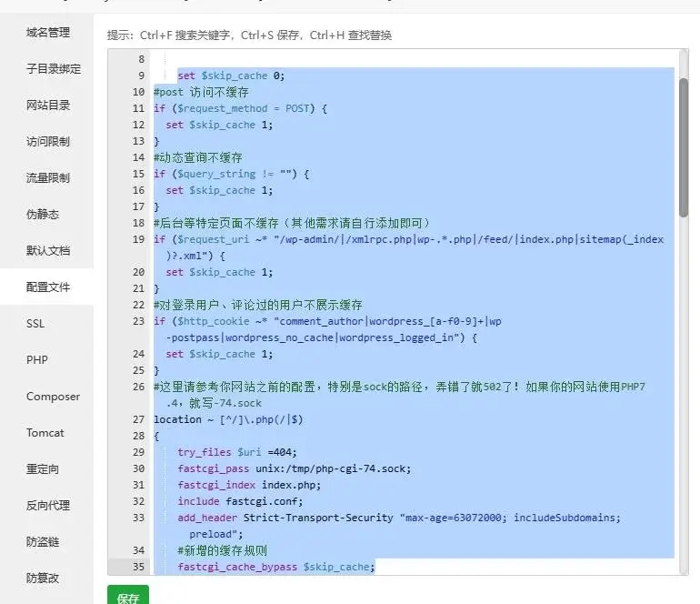Open the 重定向 redirect tab
The image size is (700, 604).
click(42, 469)
